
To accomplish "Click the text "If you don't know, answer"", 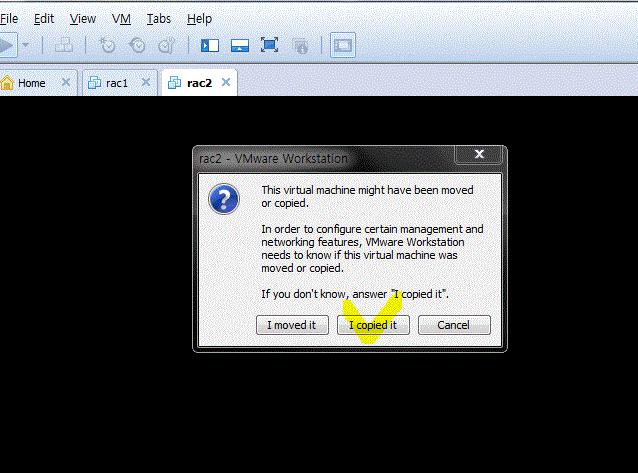I will pyautogui.click(x=324, y=294).
